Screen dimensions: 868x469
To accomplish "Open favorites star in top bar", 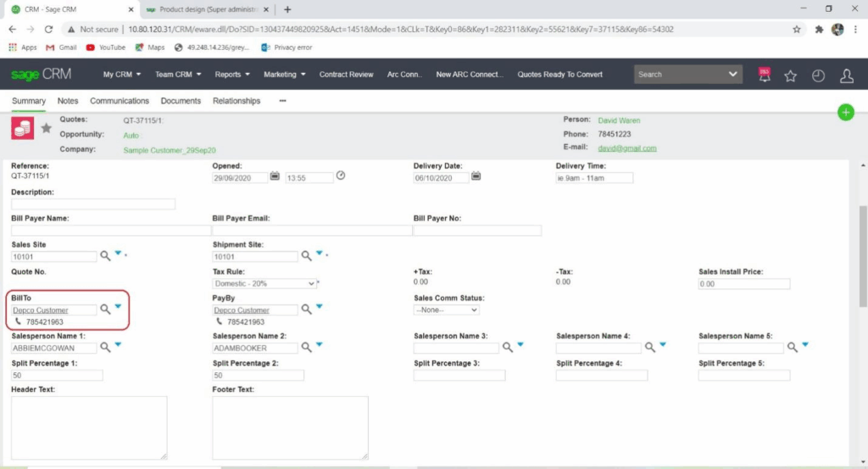I will [790, 75].
